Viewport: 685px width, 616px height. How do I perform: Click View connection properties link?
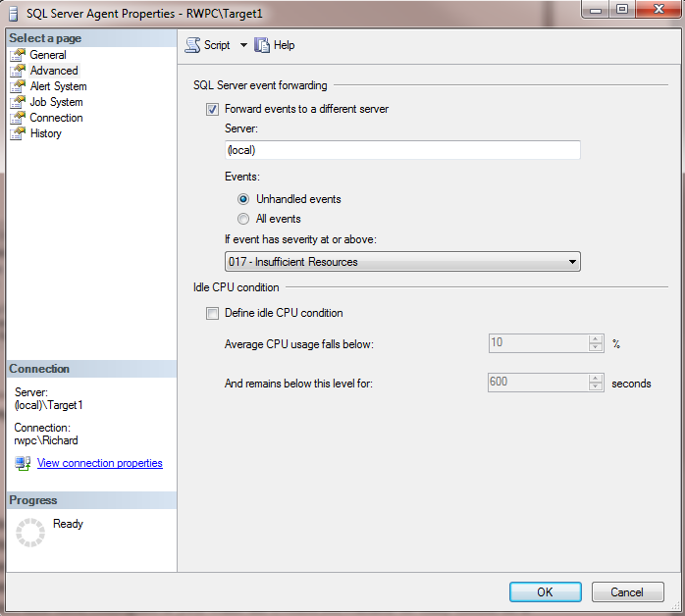click(99, 463)
